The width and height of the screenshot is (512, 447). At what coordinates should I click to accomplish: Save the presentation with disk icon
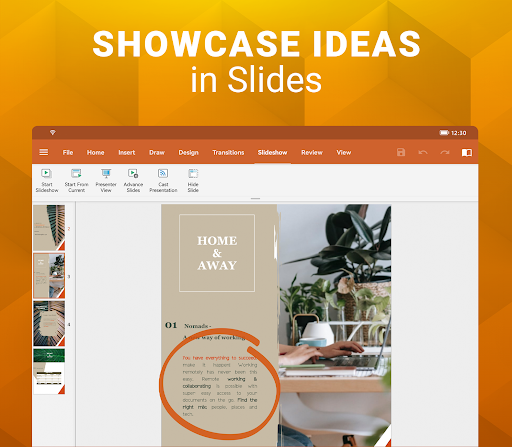click(401, 152)
